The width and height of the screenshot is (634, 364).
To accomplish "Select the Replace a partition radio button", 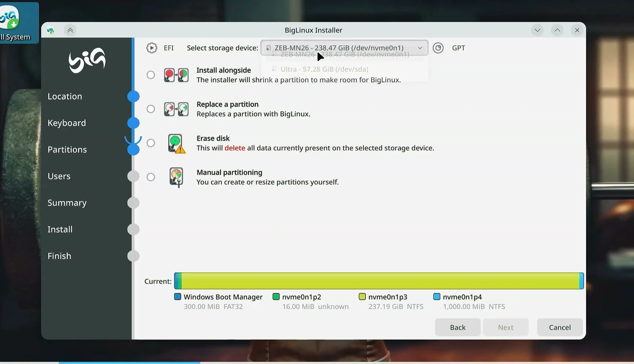I will (x=151, y=109).
